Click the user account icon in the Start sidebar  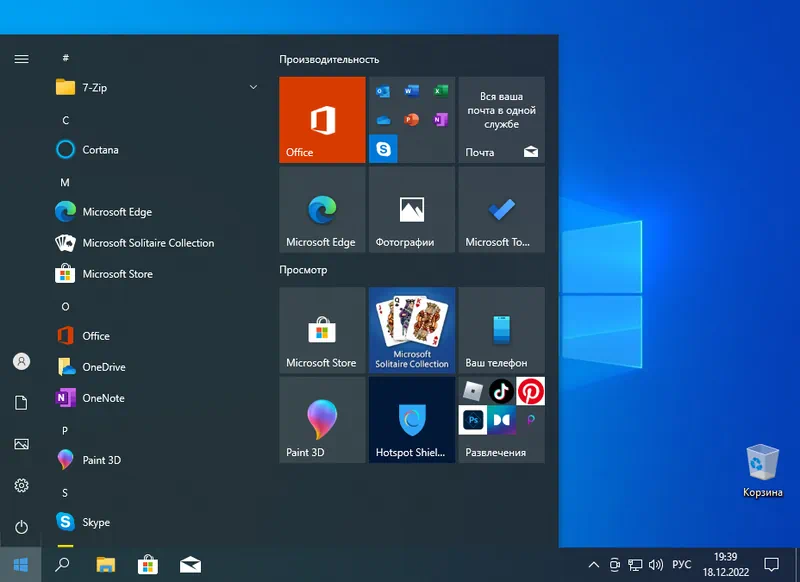pos(21,362)
